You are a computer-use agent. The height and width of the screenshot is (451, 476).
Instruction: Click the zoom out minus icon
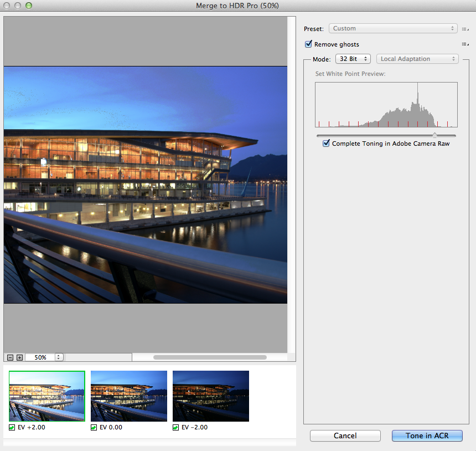click(10, 357)
